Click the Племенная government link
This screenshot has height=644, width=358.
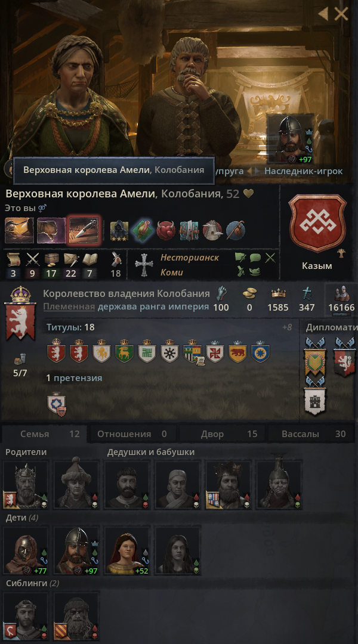tap(69, 307)
